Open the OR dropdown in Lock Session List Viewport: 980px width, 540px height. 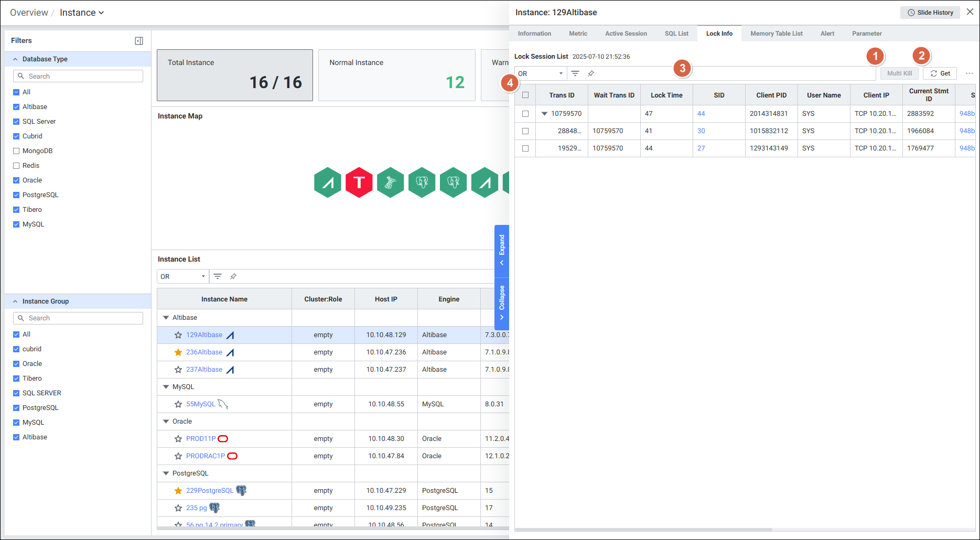click(540, 73)
